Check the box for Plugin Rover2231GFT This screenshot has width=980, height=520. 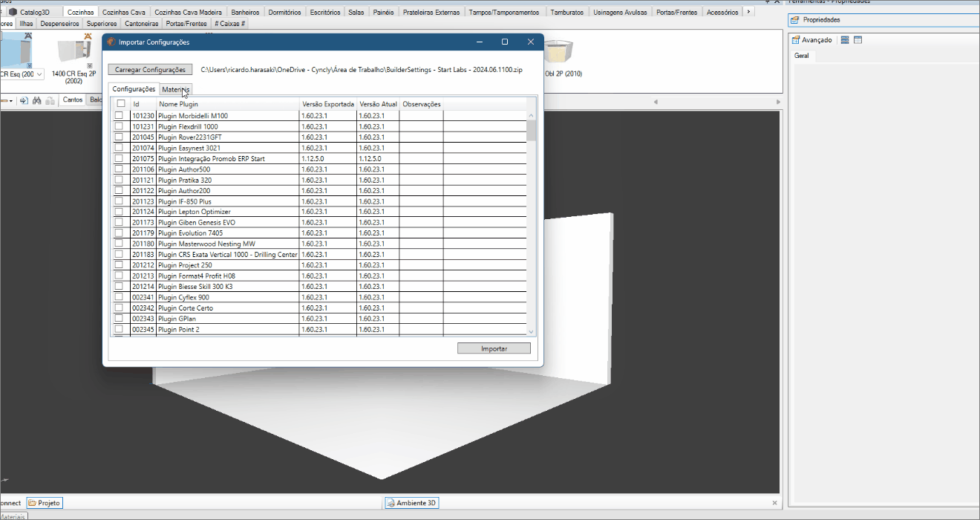[x=119, y=137]
